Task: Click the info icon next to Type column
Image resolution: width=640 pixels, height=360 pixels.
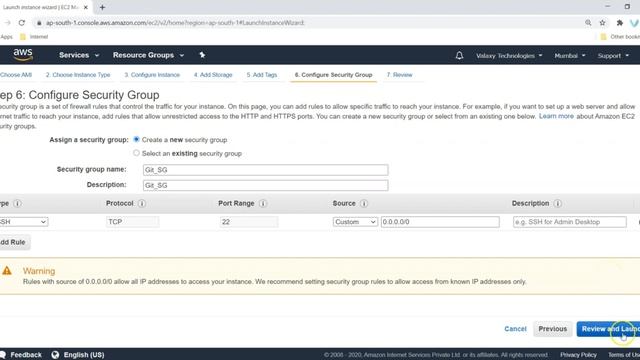Action: [x=17, y=203]
